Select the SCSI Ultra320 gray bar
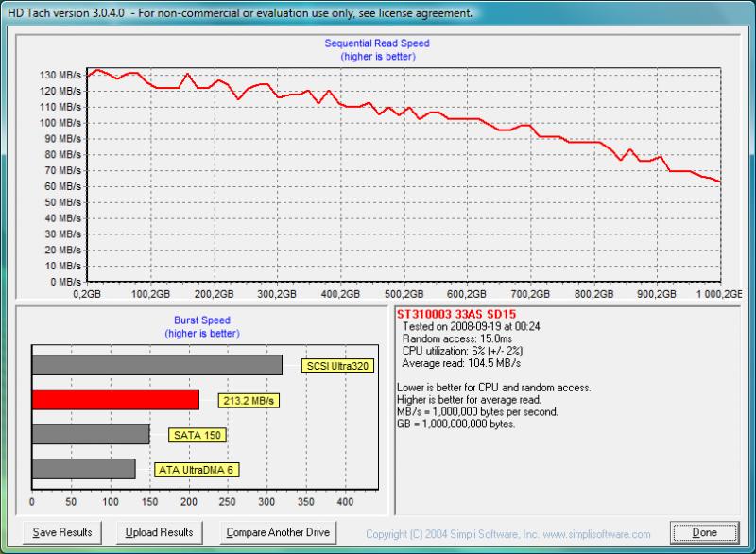The width and height of the screenshot is (756, 554). click(157, 365)
